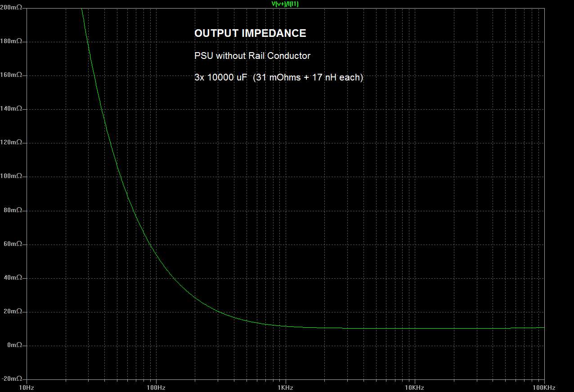Click the OUTPUT IMPEDANCE heading
This screenshot has width=574, height=392.
(x=250, y=33)
